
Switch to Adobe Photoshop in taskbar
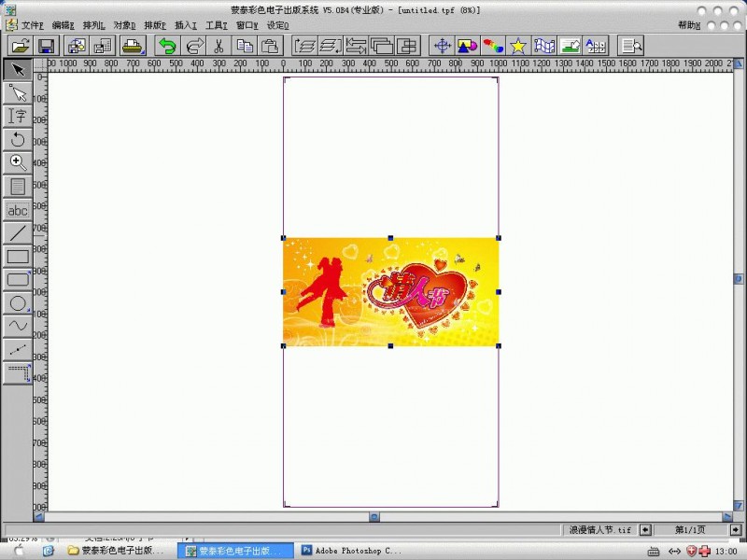[x=350, y=552]
